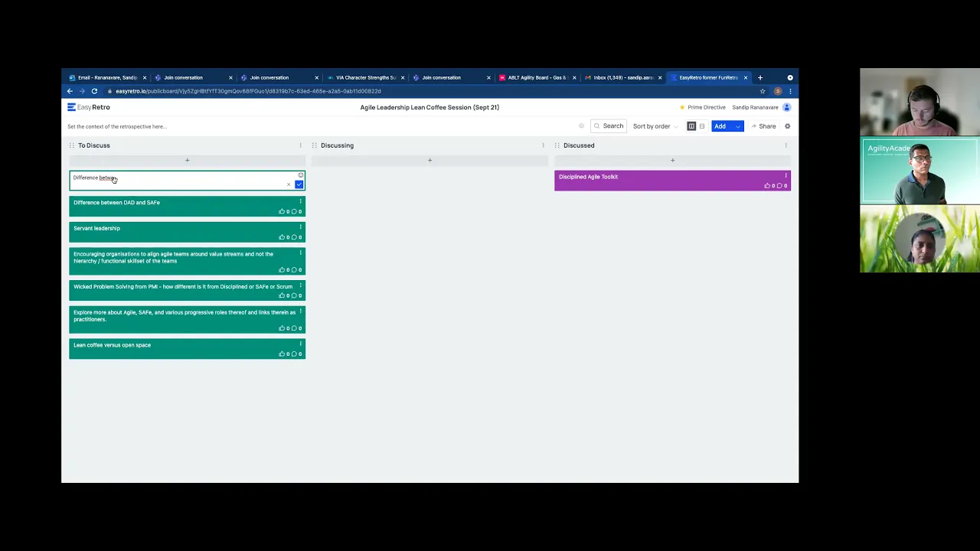
Task: Select the EasyRetro former FunRetro tab
Action: pos(708,77)
